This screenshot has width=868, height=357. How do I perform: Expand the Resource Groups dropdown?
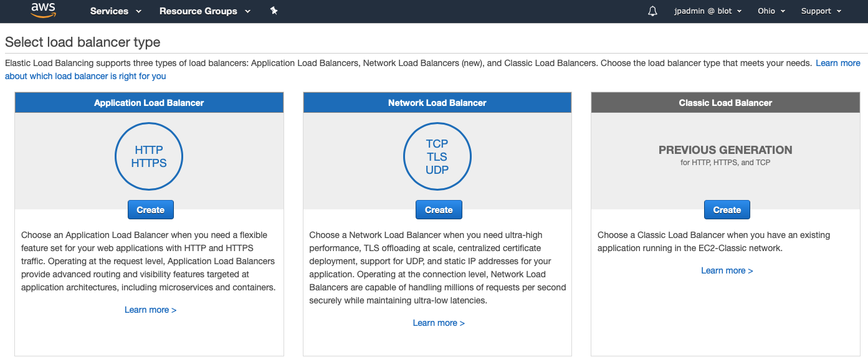point(205,11)
